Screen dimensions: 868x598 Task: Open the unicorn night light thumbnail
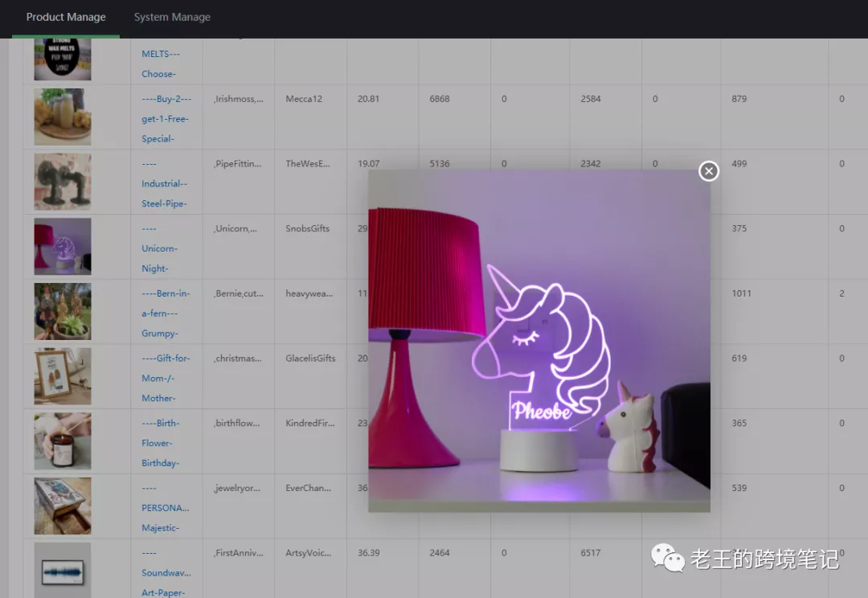63,247
